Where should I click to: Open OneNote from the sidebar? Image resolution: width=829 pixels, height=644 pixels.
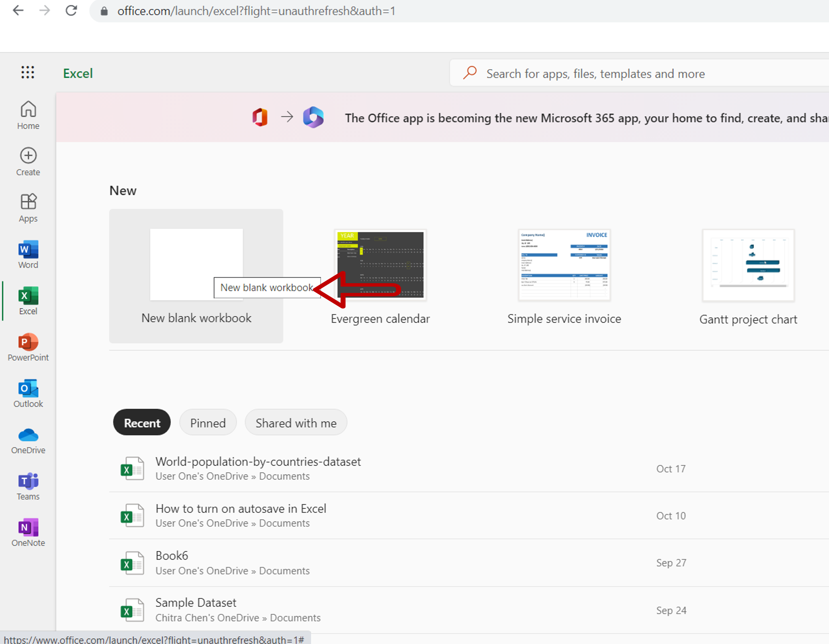(28, 532)
